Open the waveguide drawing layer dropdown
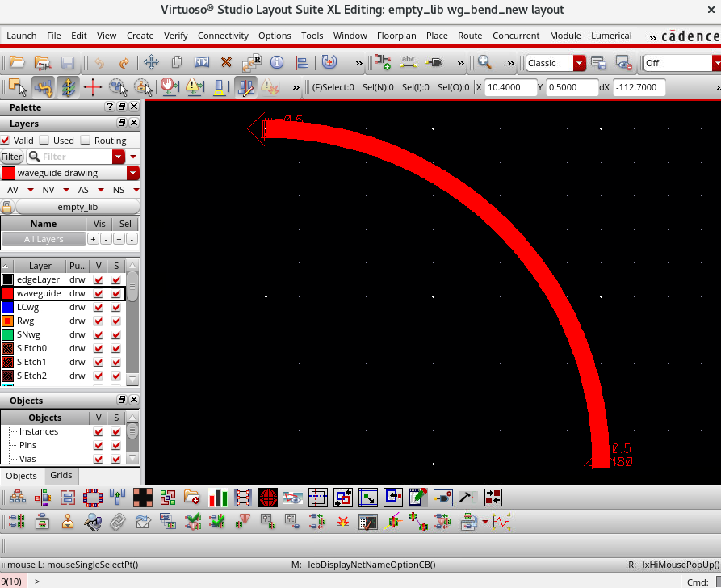Screen dimensions: 721x588 [x=133, y=173]
